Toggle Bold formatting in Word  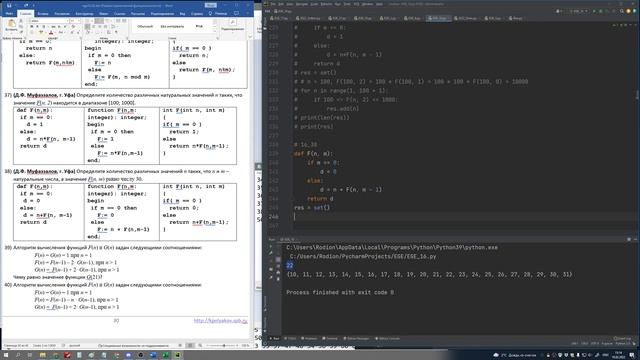click(32, 26)
